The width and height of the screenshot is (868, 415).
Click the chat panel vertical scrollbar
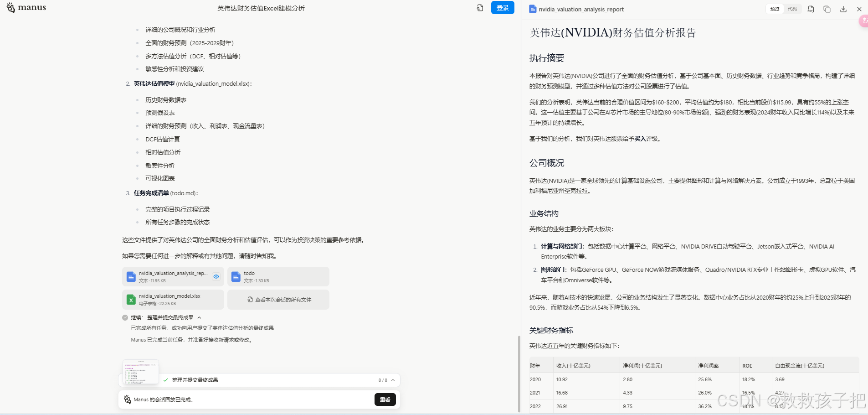[519, 373]
